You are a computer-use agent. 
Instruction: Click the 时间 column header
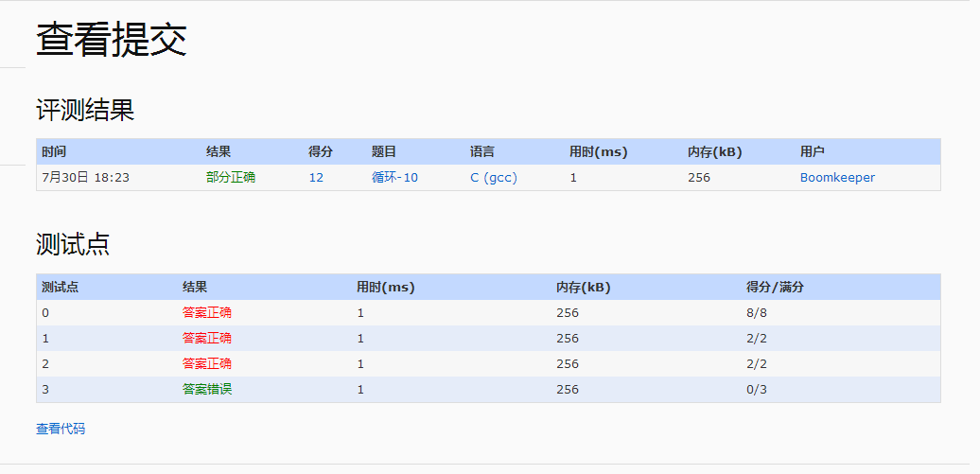pyautogui.click(x=54, y=152)
